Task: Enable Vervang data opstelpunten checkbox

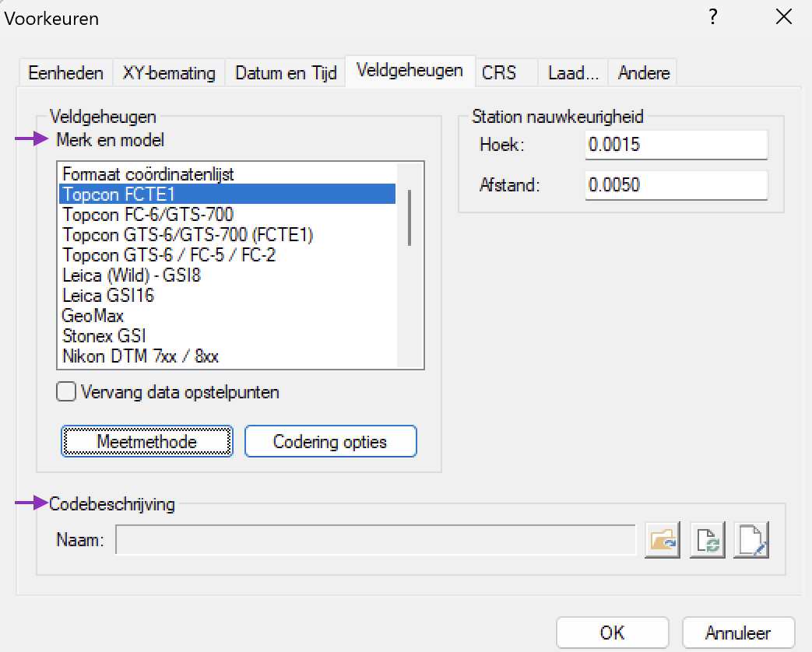Action: tap(66, 391)
